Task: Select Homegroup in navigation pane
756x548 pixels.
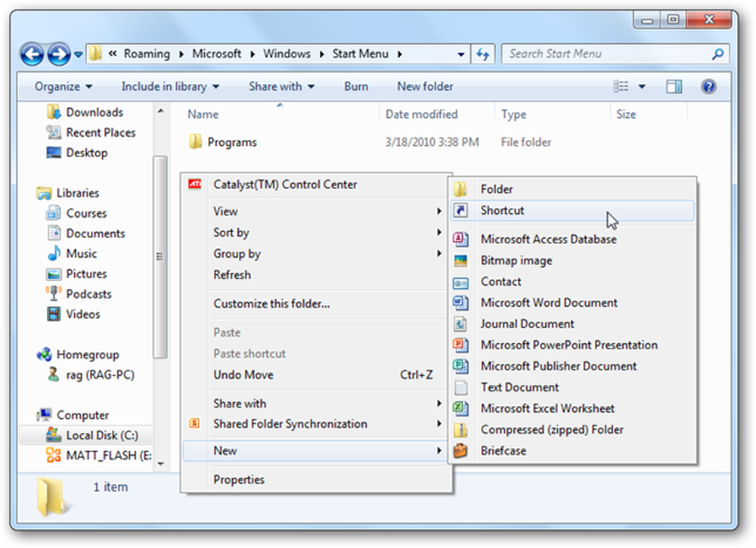Action: coord(78,355)
